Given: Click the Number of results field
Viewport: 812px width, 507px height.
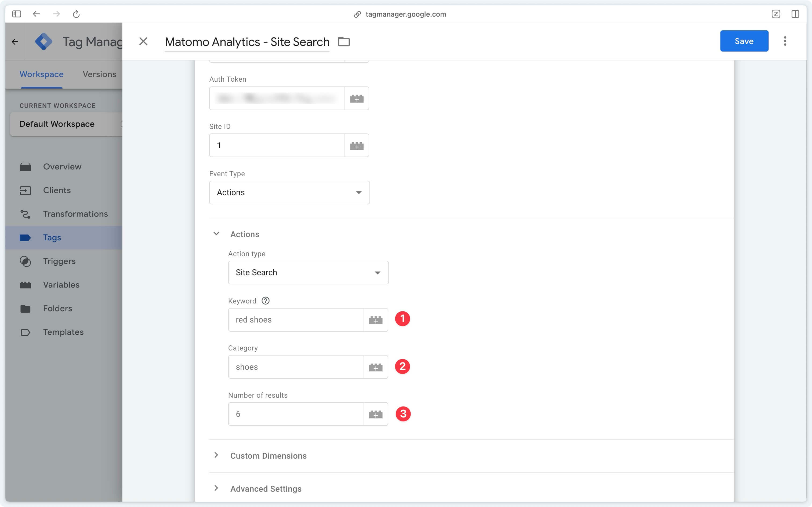Looking at the screenshot, I should [x=296, y=414].
